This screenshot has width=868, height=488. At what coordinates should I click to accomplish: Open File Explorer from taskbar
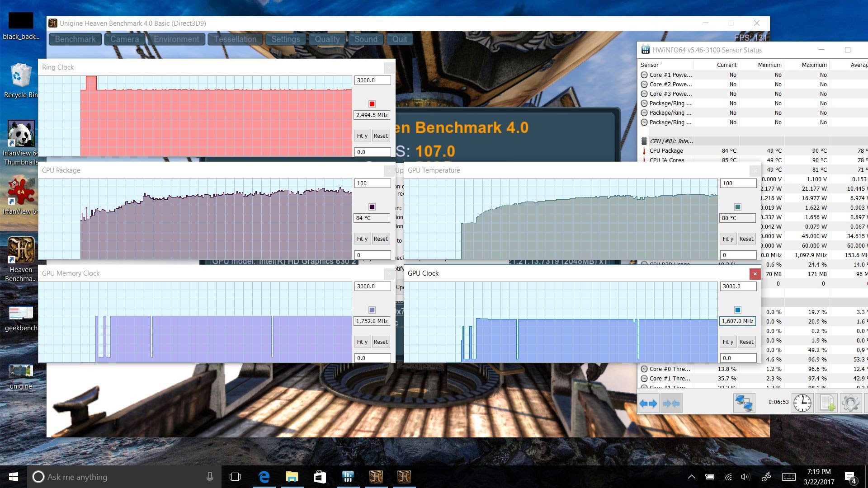pos(292,477)
